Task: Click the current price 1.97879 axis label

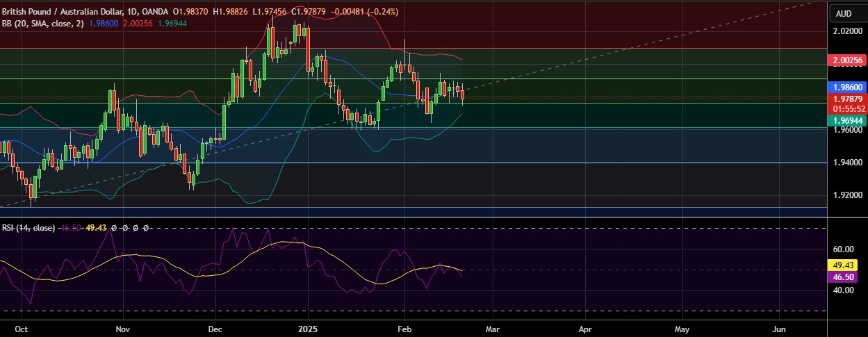Action: point(847,99)
